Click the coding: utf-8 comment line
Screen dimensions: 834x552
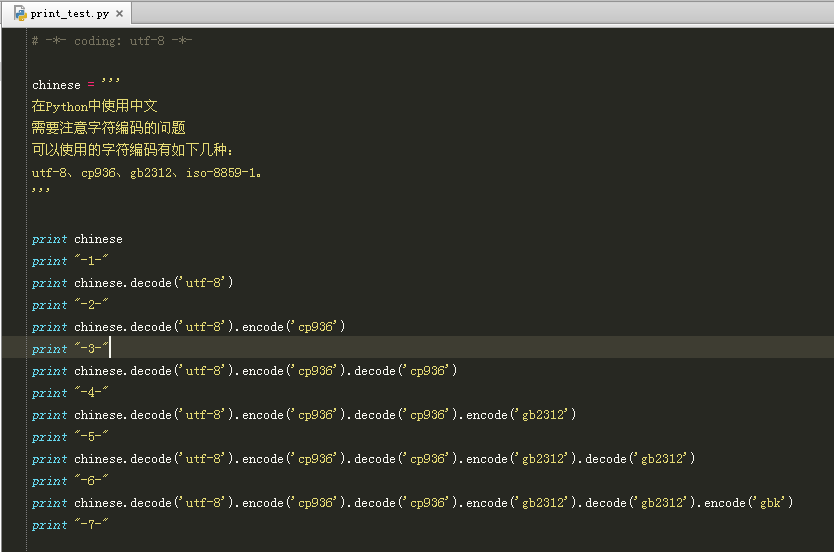pos(112,41)
